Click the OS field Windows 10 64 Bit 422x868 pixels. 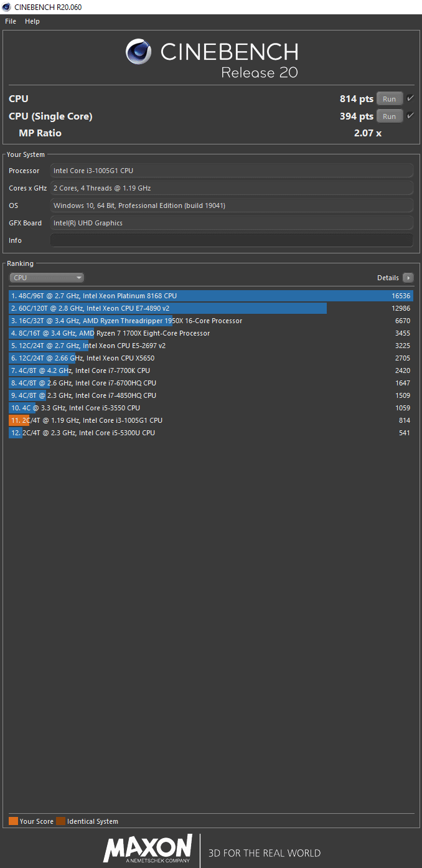coord(232,205)
